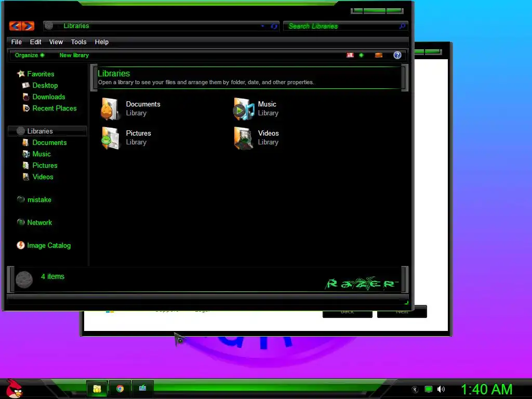Open the Edit menu
532x399 pixels.
pyautogui.click(x=36, y=42)
